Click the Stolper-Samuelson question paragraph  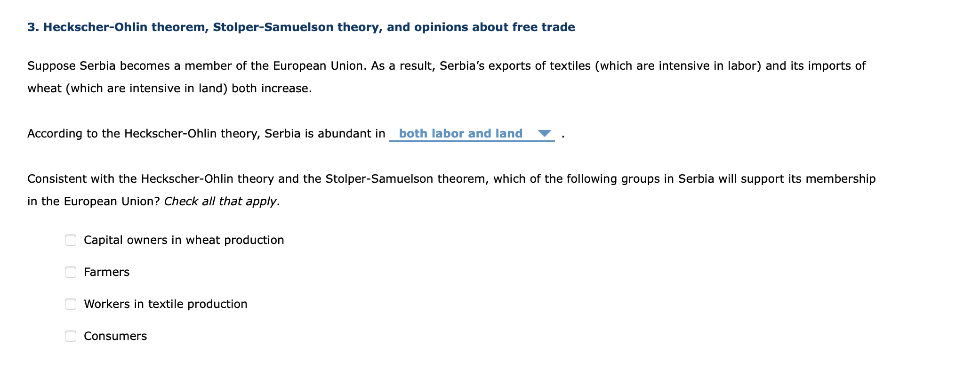click(x=452, y=178)
